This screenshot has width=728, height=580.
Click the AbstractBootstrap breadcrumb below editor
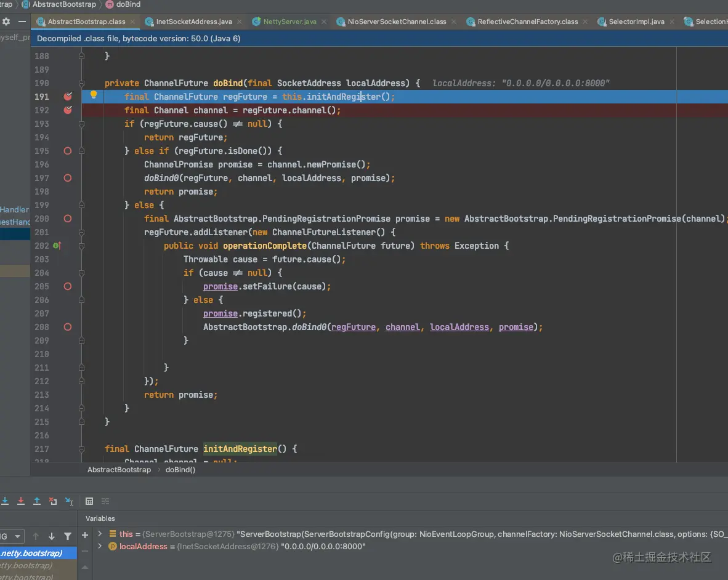[x=119, y=470]
